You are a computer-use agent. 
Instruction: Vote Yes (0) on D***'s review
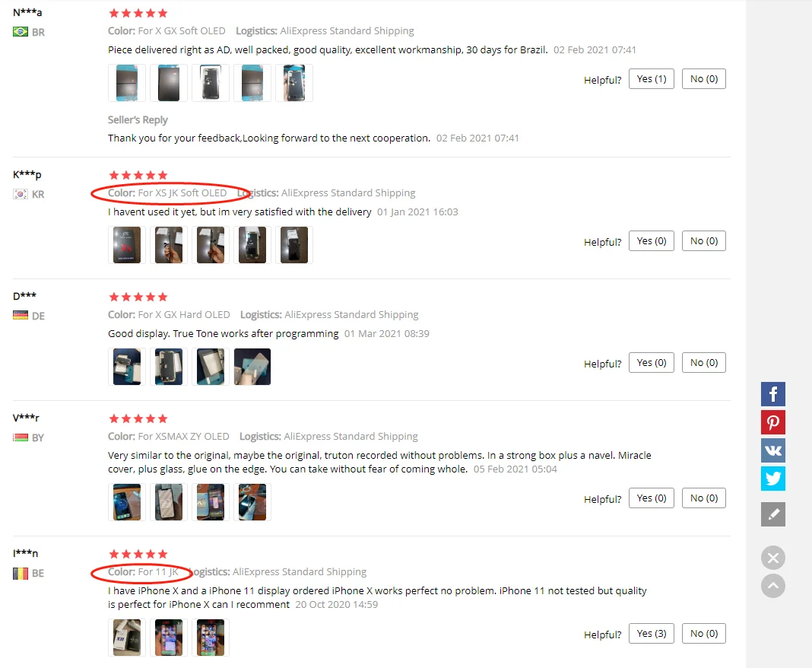click(651, 363)
